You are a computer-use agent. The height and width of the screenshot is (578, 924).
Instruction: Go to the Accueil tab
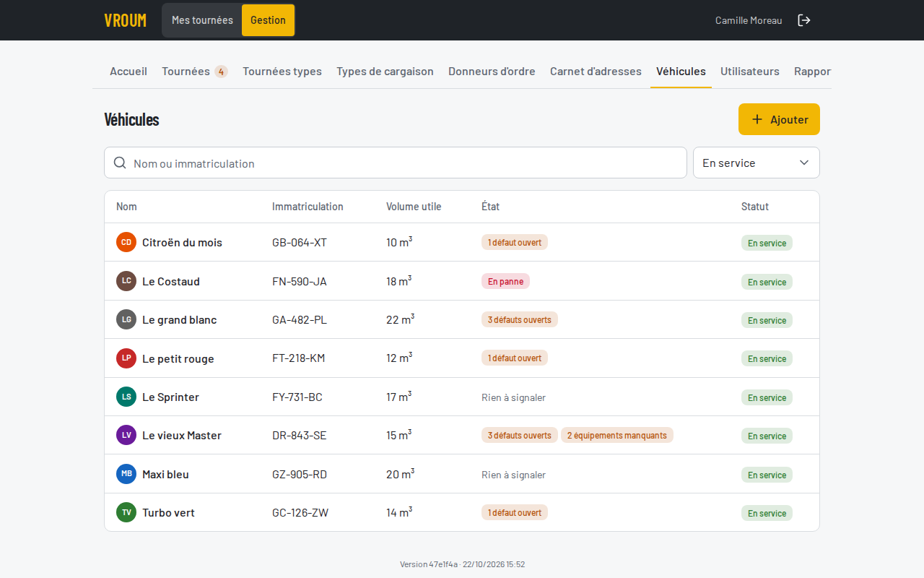[x=128, y=72]
